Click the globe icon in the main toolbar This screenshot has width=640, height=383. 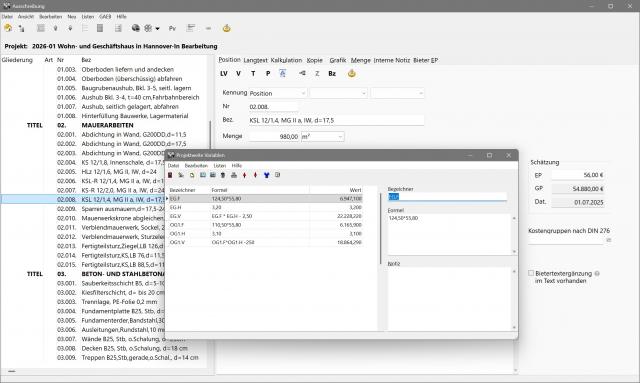(x=136, y=28)
